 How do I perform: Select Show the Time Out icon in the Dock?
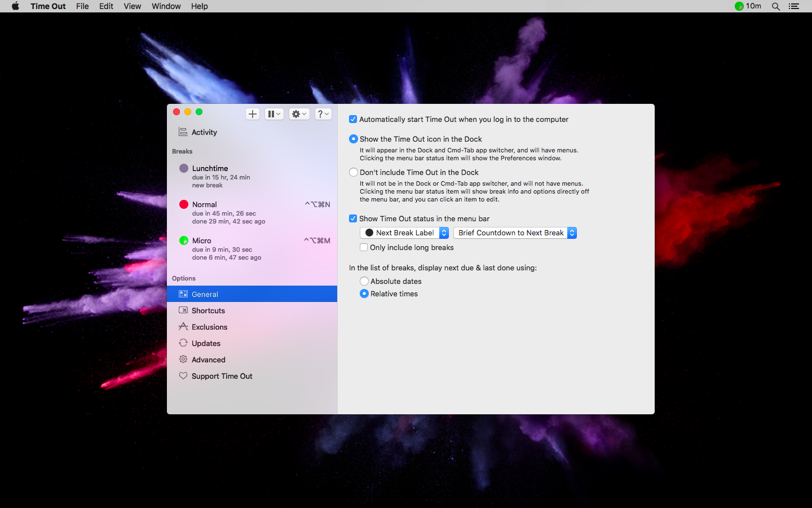(354, 139)
